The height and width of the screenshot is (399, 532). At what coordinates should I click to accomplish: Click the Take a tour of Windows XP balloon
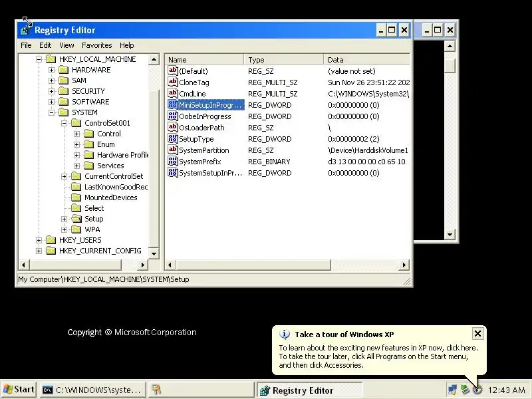pos(379,350)
